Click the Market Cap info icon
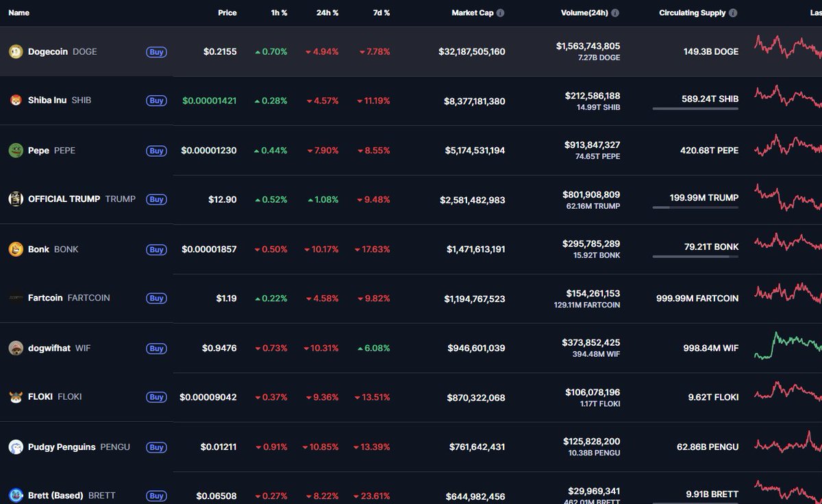Image resolution: width=822 pixels, height=504 pixels. (500, 13)
